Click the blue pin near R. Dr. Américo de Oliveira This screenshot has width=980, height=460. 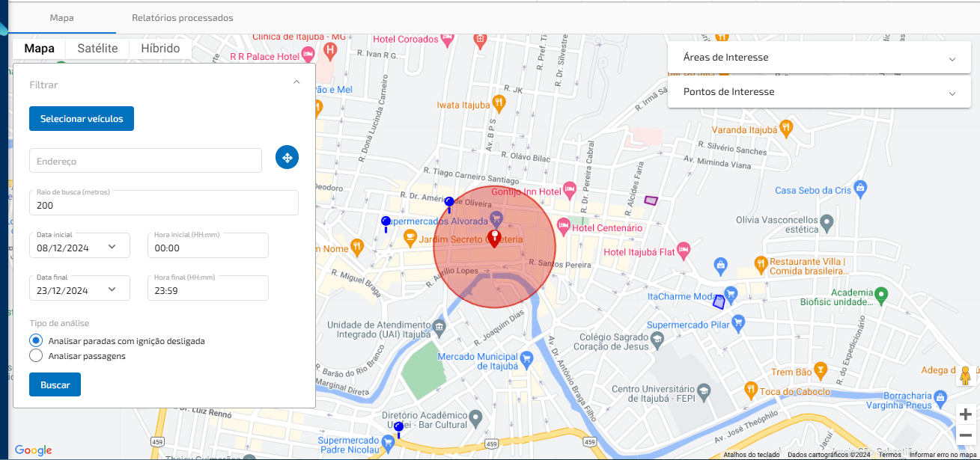449,204
